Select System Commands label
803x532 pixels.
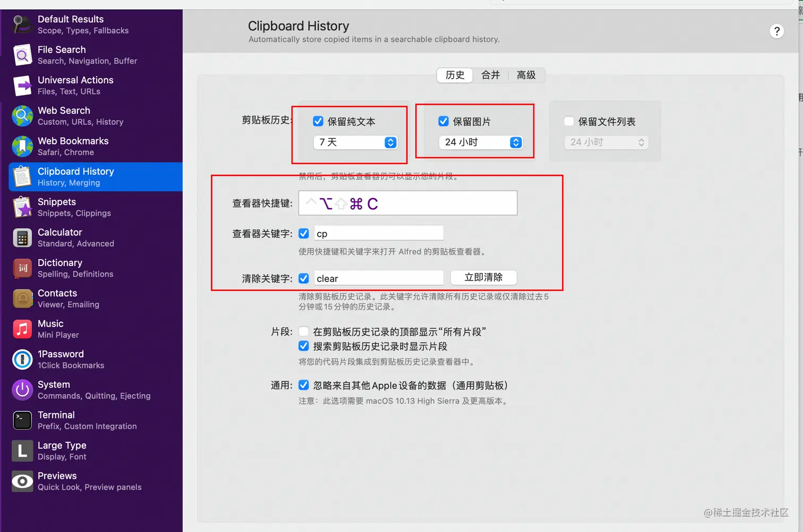(x=94, y=396)
